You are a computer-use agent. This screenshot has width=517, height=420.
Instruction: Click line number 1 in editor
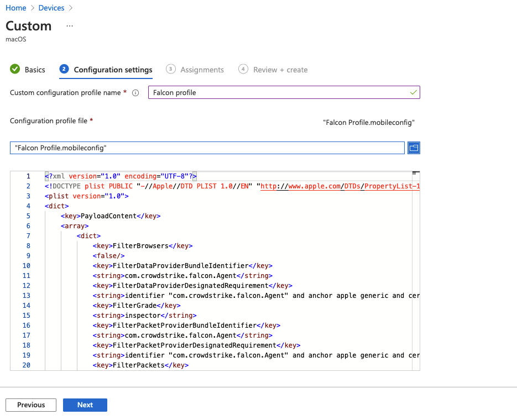tap(28, 176)
